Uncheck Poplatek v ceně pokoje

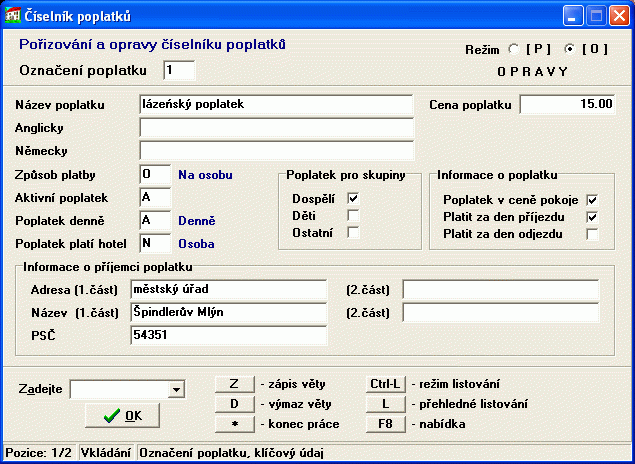592,199
